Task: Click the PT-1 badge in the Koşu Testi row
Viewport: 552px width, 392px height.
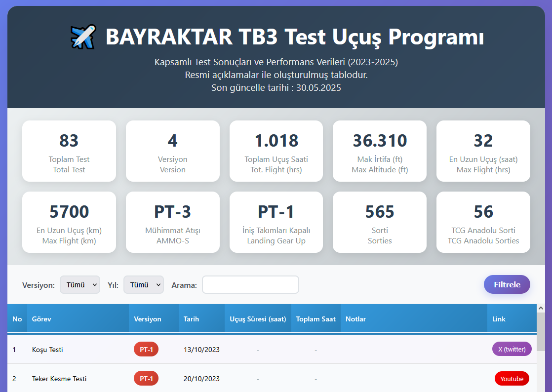Action: 146,350
